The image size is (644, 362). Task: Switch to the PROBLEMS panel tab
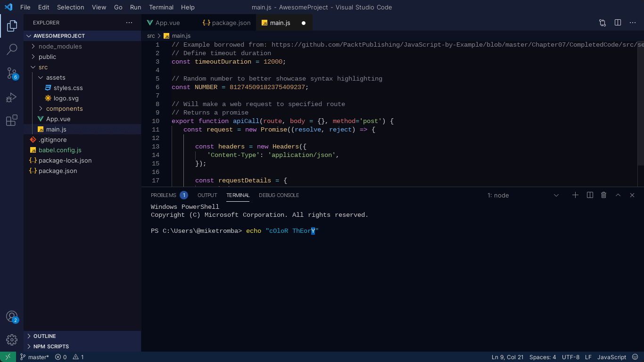[169, 195]
